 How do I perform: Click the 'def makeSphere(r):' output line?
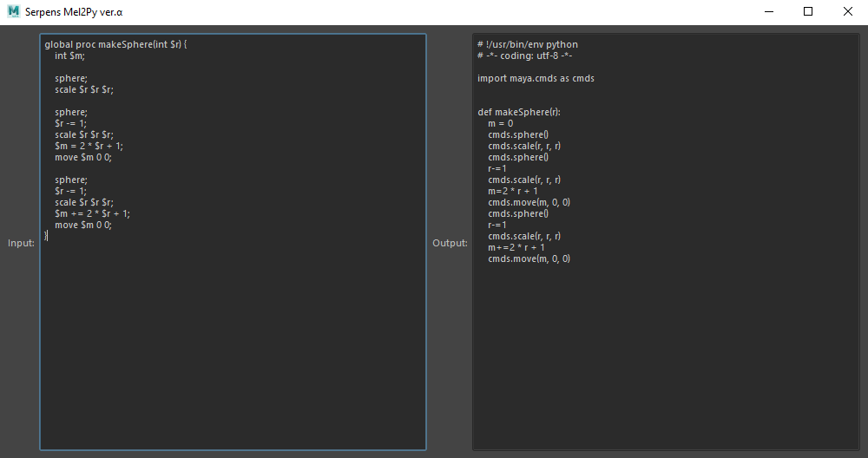(x=519, y=112)
